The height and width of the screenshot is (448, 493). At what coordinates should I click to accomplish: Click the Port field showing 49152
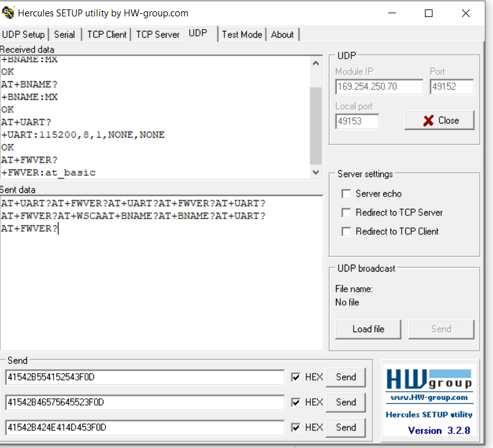(451, 86)
